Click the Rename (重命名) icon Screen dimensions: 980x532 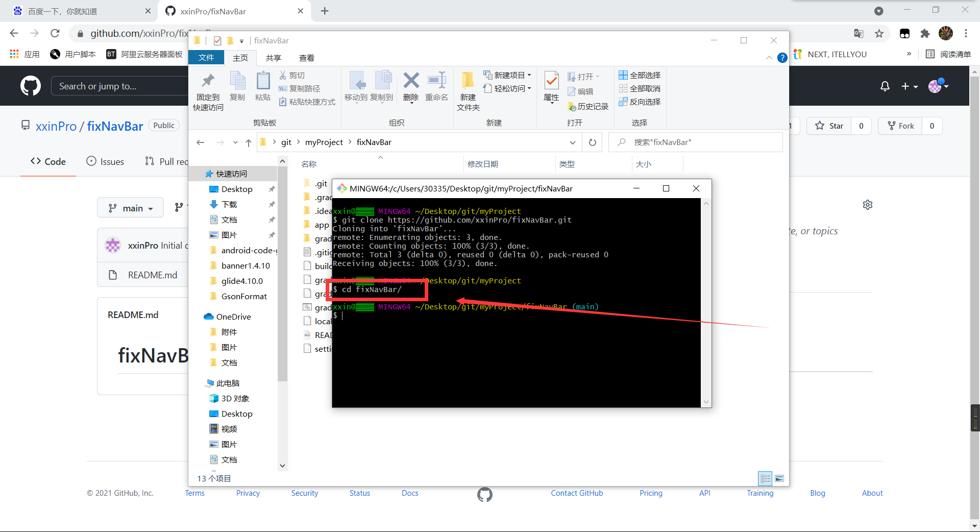[x=436, y=80]
